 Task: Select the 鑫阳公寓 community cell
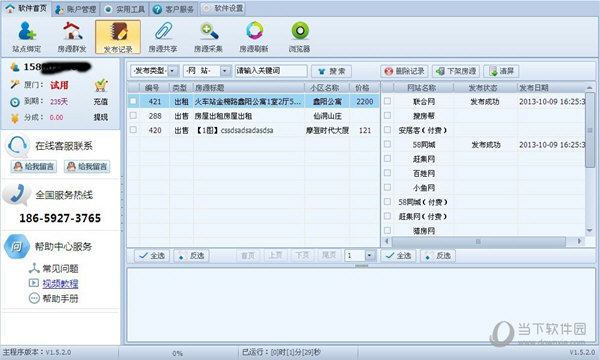click(x=327, y=101)
